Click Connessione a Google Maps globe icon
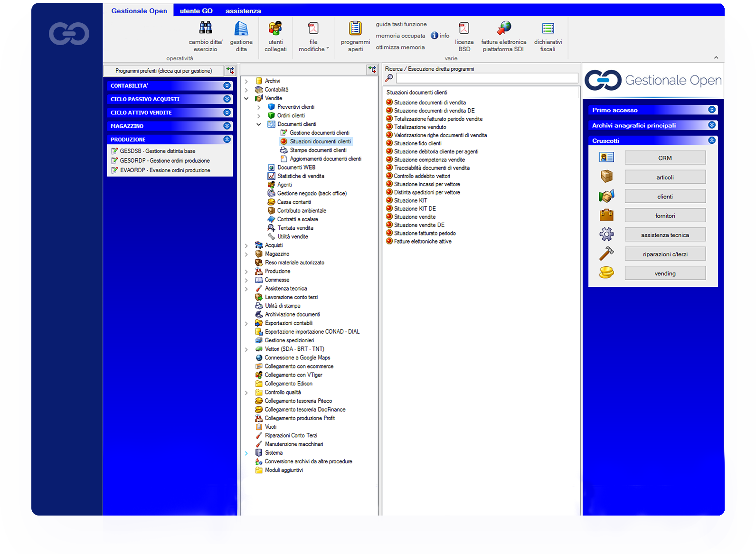The width and height of the screenshot is (756, 554). coord(259,357)
